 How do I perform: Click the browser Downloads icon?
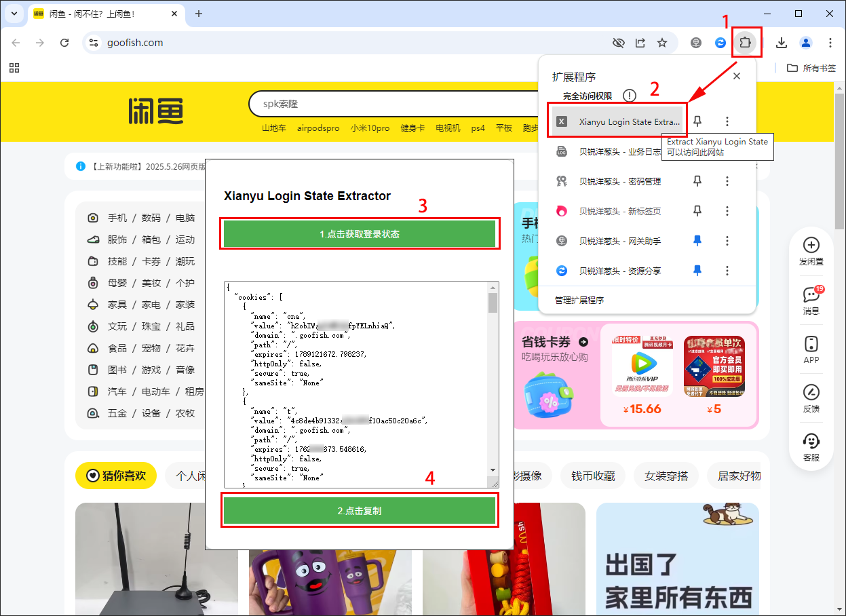(x=782, y=43)
